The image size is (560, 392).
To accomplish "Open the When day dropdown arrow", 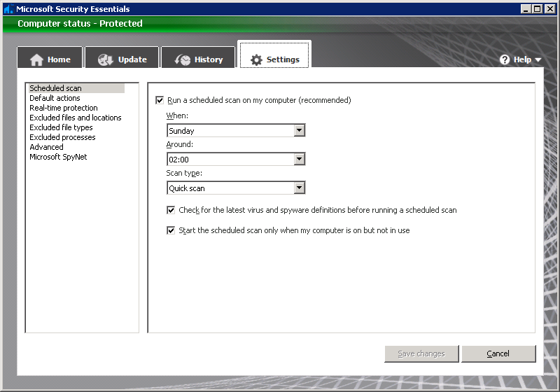I will [300, 131].
